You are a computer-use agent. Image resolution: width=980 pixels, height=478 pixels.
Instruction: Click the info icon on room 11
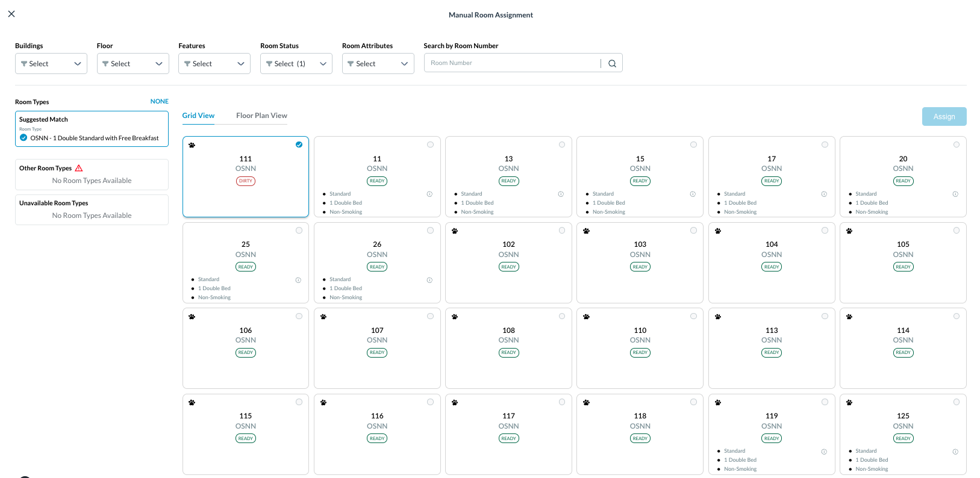click(x=429, y=194)
